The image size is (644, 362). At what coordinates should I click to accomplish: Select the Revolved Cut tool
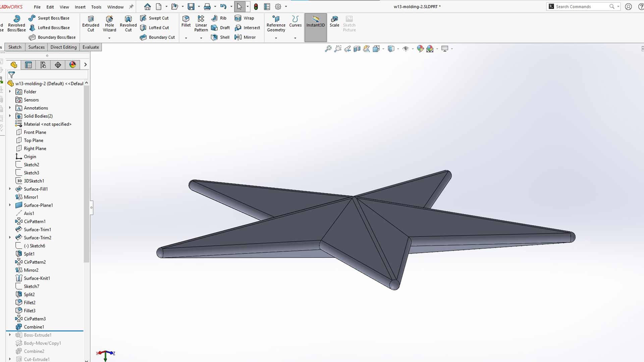(x=128, y=23)
